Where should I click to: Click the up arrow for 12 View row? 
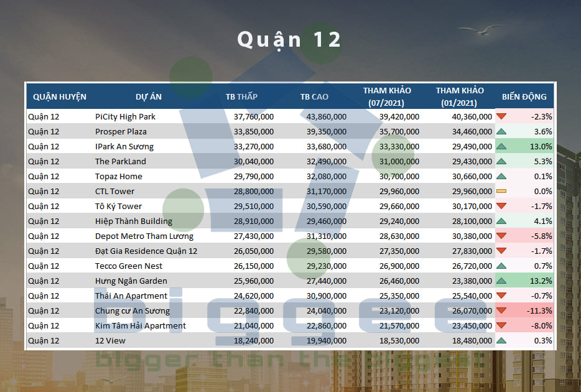(x=501, y=340)
